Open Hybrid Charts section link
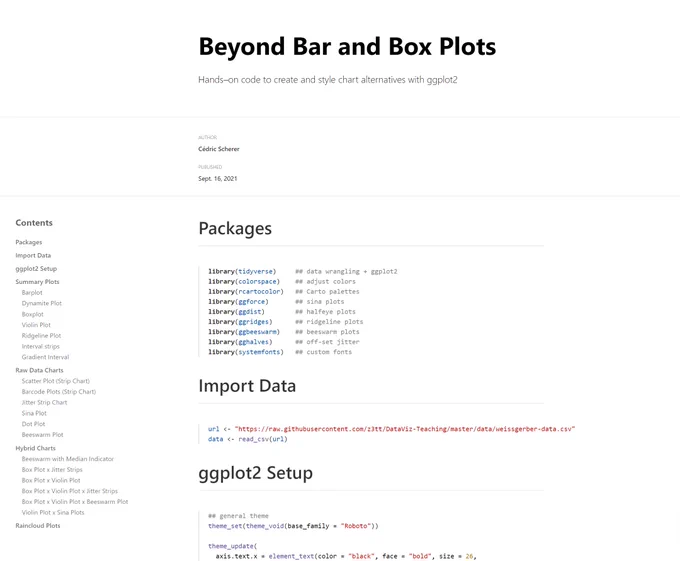This screenshot has width=680, height=561. (36, 448)
